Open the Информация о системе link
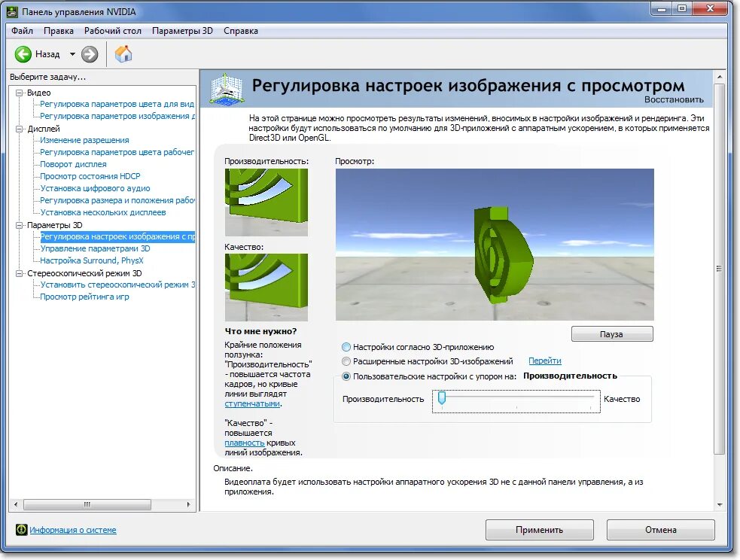This screenshot has height=560, width=740. tap(73, 530)
